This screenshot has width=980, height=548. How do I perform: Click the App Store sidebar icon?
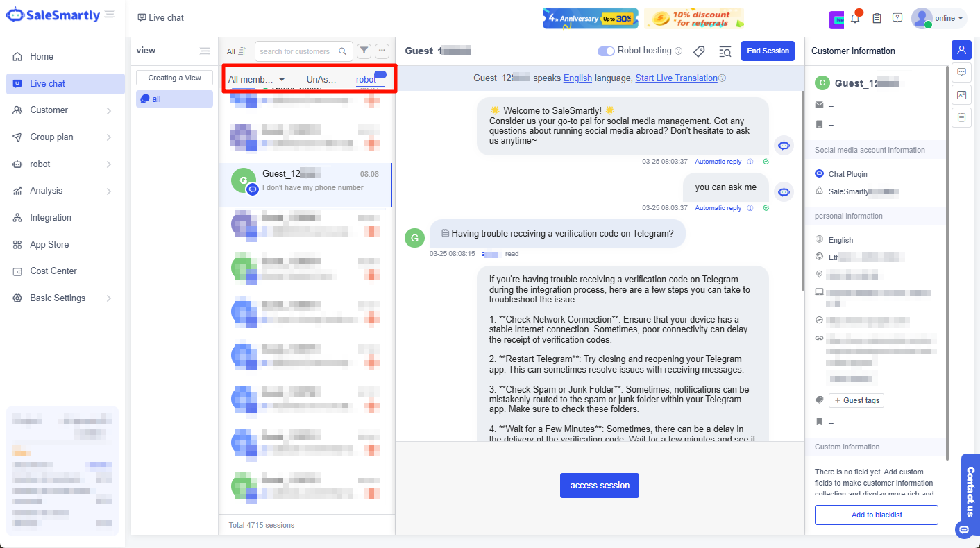(x=17, y=244)
